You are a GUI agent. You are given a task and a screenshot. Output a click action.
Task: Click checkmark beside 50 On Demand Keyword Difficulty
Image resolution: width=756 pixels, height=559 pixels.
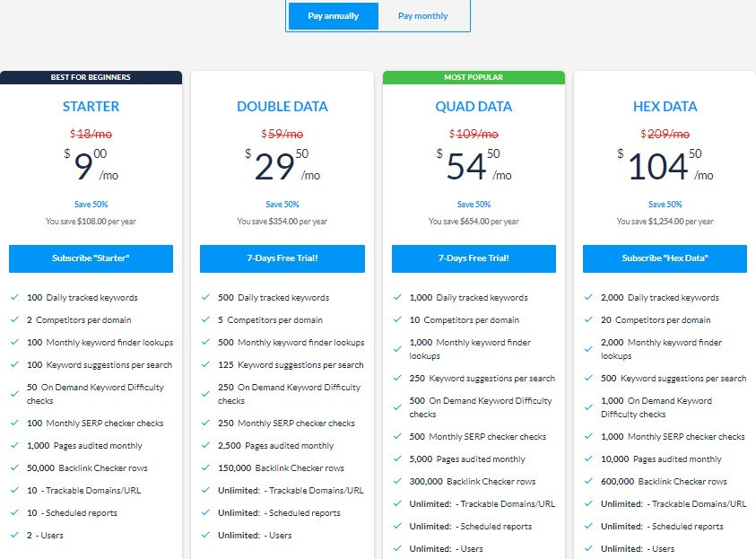tap(14, 394)
